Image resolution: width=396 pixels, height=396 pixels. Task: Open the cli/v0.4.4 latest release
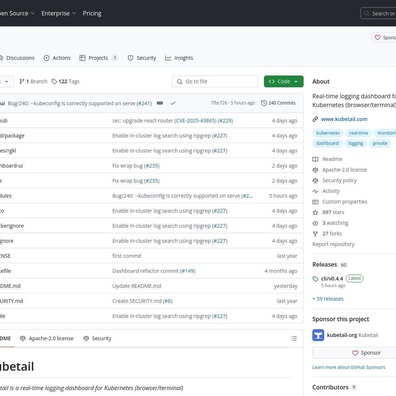point(332,278)
